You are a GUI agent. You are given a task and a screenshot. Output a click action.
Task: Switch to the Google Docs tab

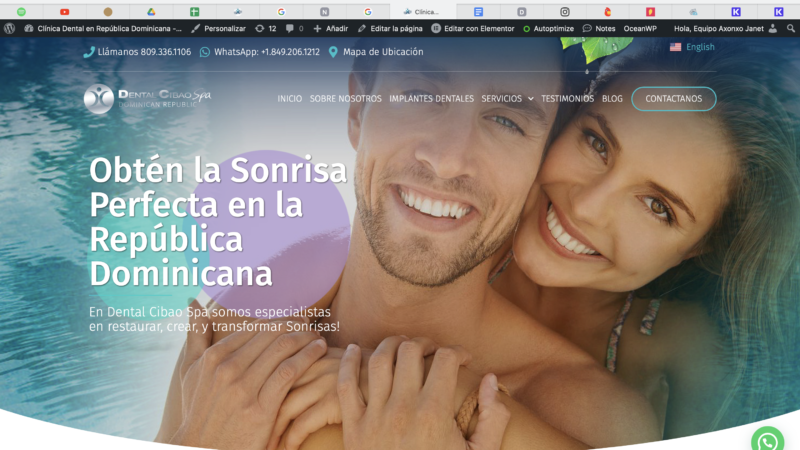[x=478, y=11]
